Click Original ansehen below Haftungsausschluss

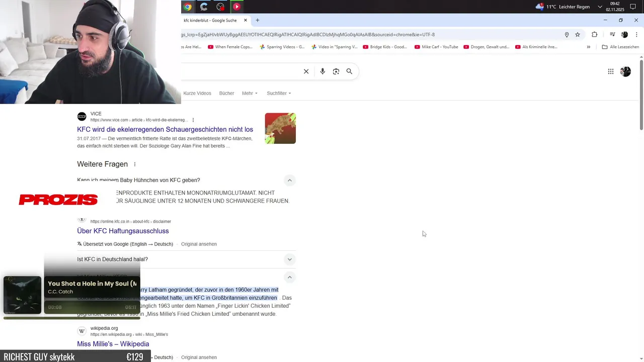point(199,244)
